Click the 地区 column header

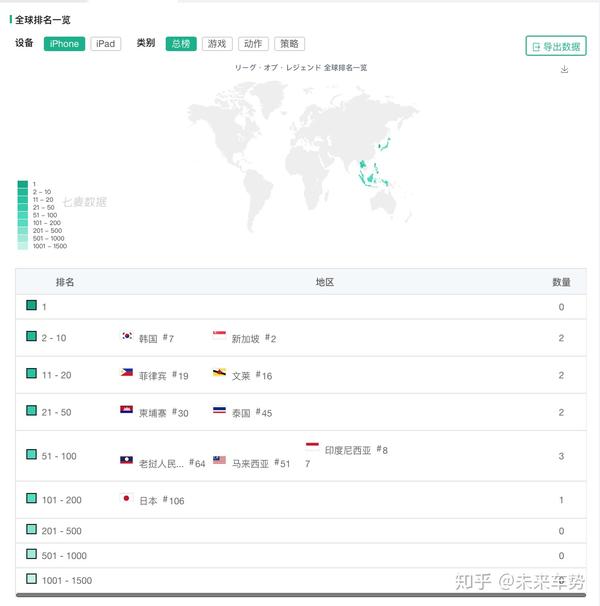tap(325, 282)
